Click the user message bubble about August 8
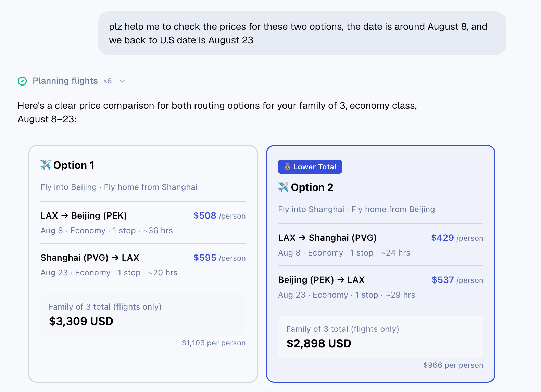This screenshot has height=392, width=541. click(302, 33)
